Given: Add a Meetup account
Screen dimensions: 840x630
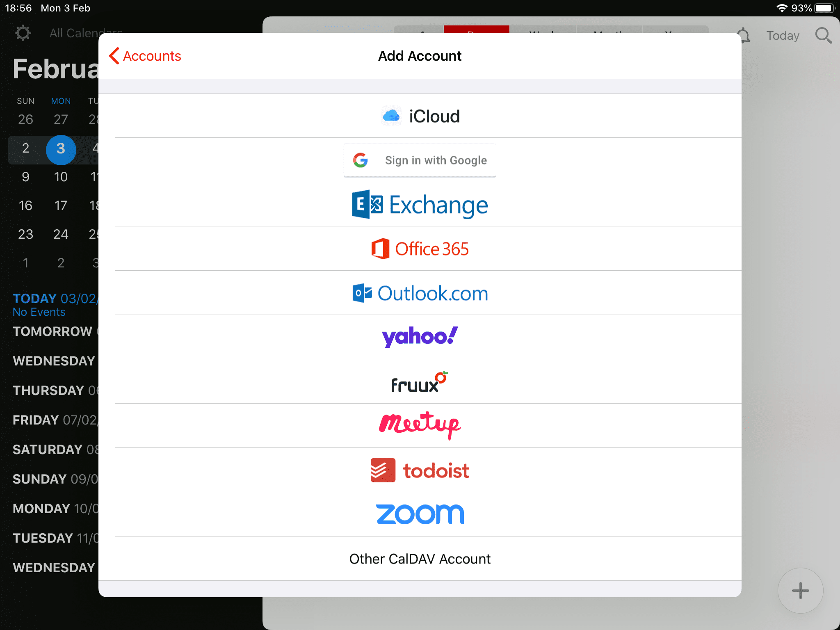Looking at the screenshot, I should tap(420, 426).
